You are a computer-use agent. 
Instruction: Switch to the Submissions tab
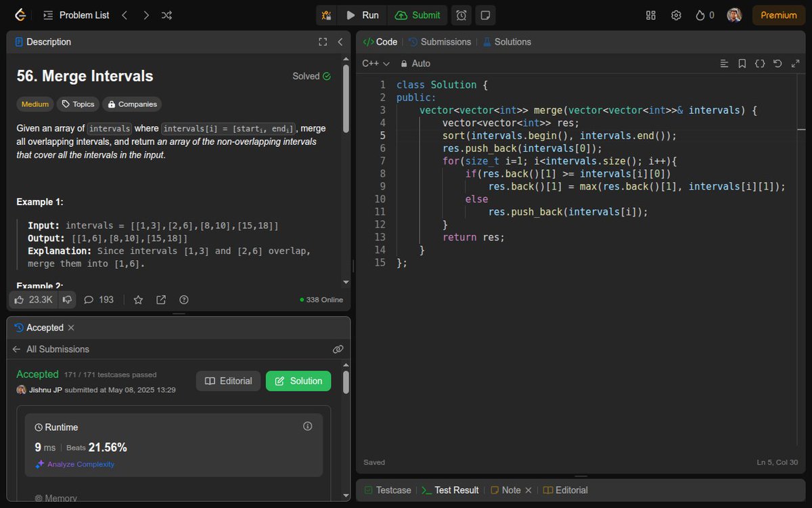[440, 42]
